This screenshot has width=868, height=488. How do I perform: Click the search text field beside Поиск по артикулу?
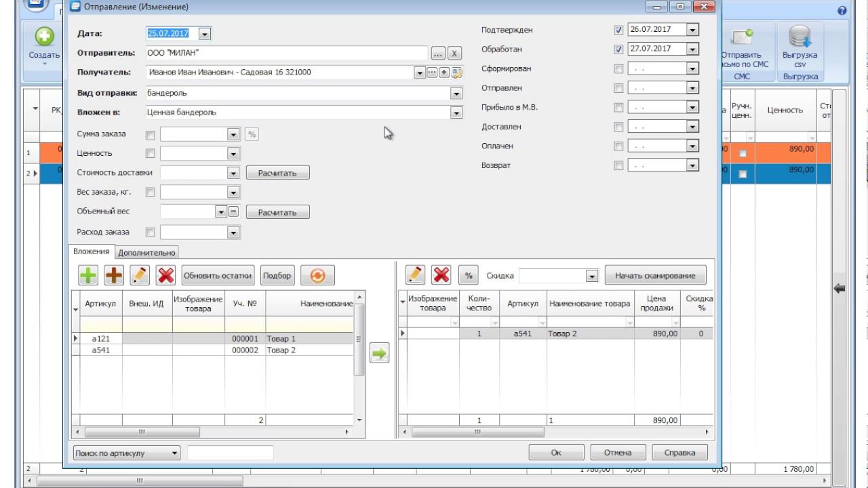[231, 453]
